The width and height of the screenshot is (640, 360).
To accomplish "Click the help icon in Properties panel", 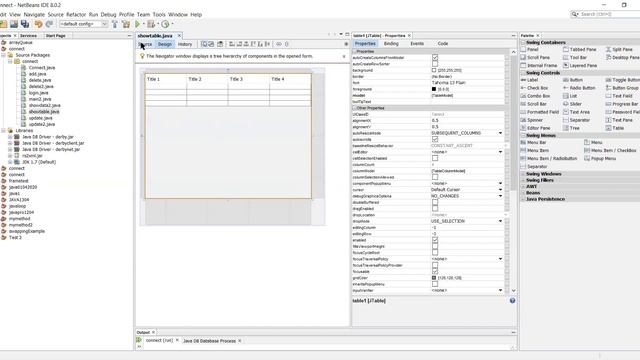I will click(x=512, y=300).
